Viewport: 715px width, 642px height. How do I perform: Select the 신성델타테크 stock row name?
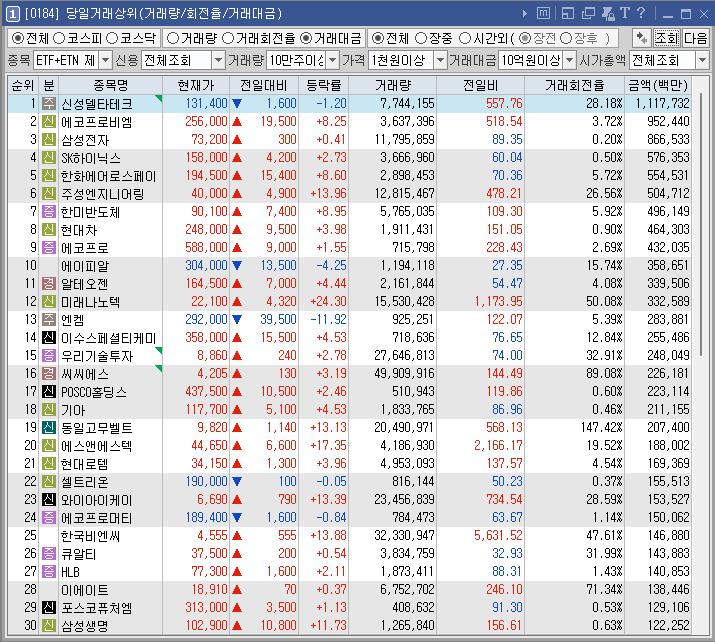point(97,104)
